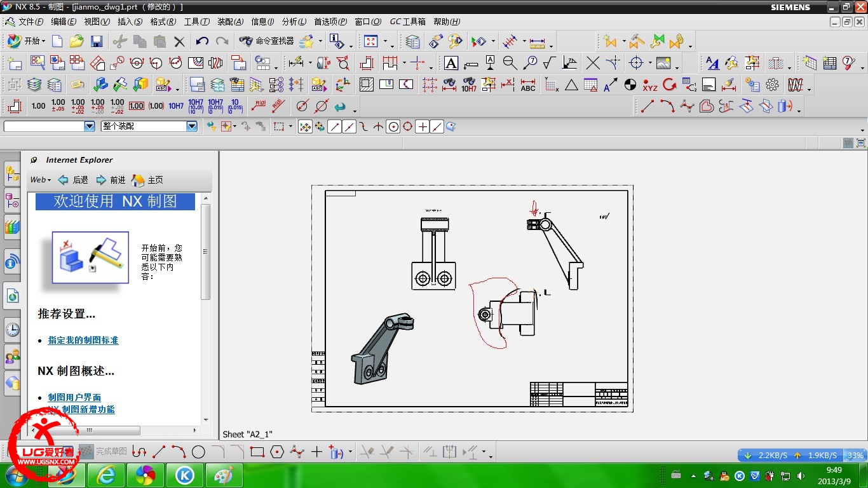
Task: Save the drawing with the floppy disk icon
Action: pyautogui.click(x=97, y=42)
